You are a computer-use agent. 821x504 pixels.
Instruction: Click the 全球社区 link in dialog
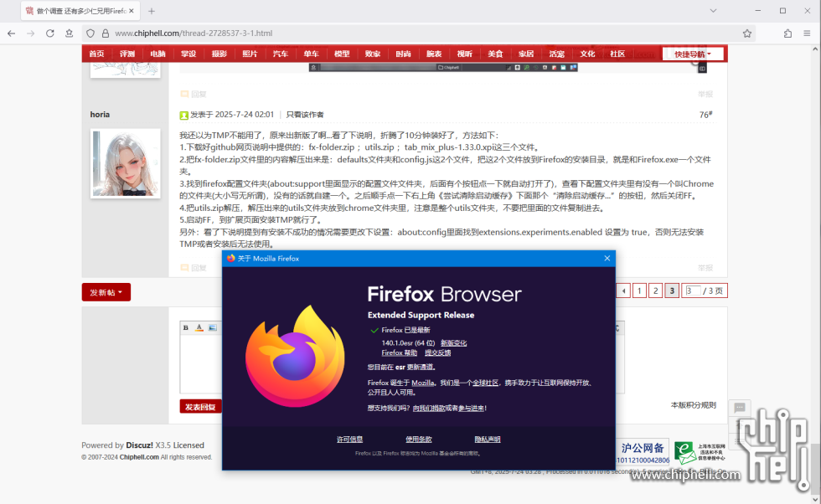[x=485, y=383]
